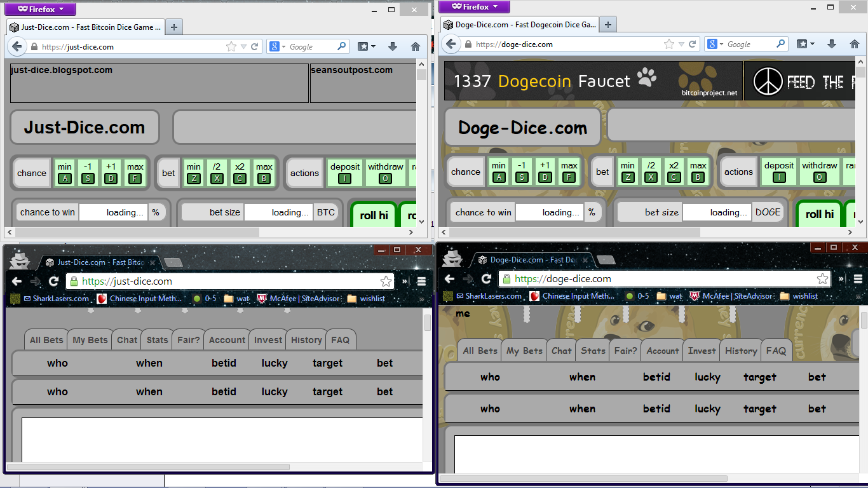The height and width of the screenshot is (488, 868).
Task: Expand hidden extensions in Just-Dice Chrome toolbar
Action: [405, 281]
